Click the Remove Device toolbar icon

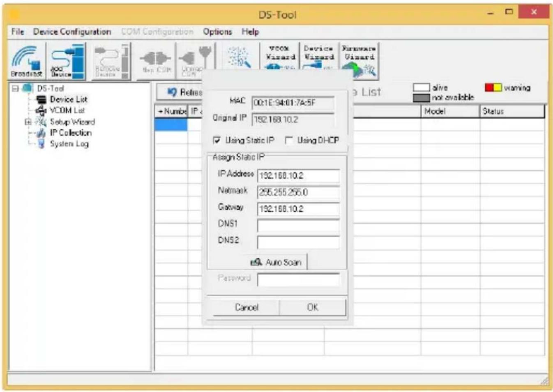coord(111,61)
